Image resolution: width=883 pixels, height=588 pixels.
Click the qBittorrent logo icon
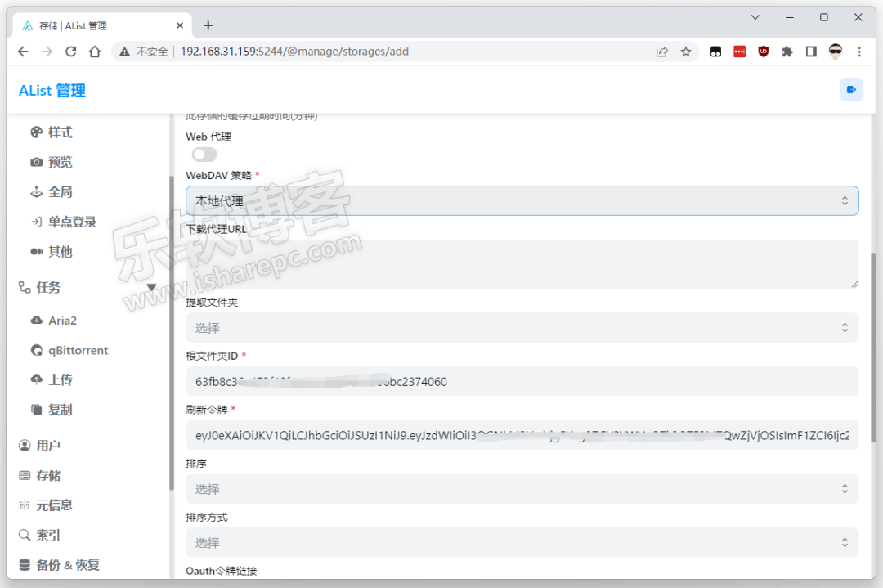[37, 350]
